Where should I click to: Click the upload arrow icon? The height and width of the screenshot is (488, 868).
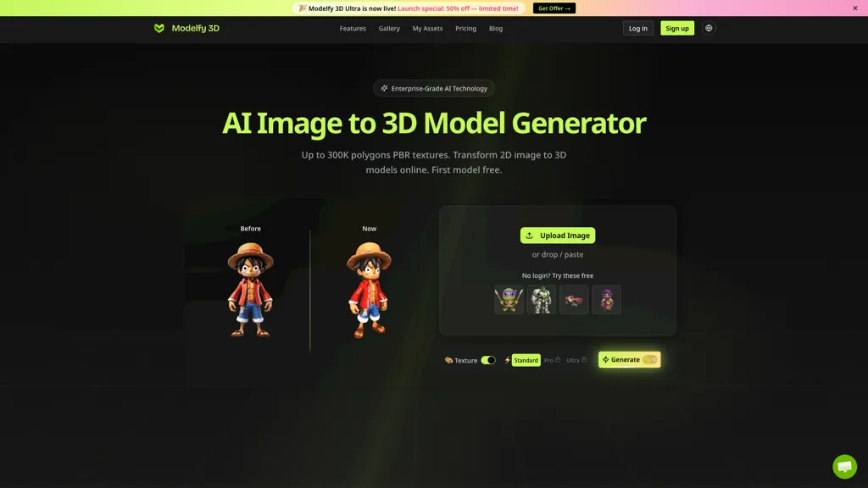click(530, 235)
